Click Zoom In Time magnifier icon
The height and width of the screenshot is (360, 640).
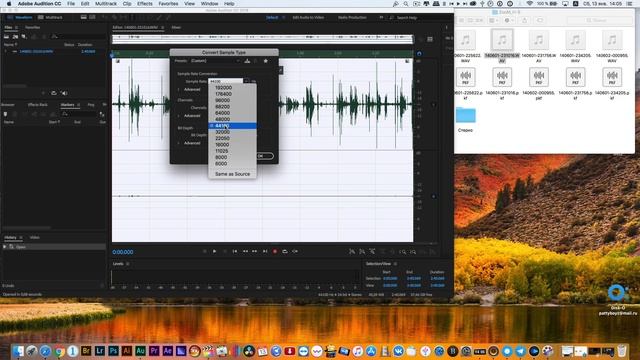(372, 252)
